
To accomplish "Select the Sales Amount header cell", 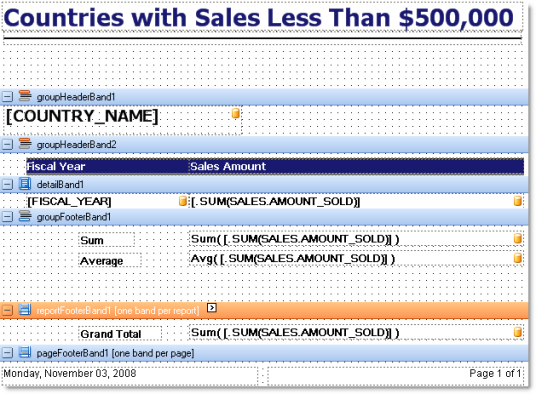I will [x=356, y=166].
